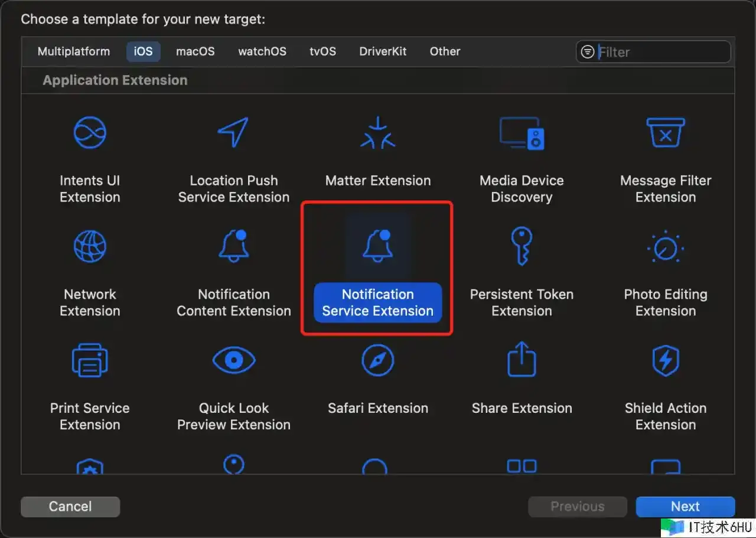
Task: Click into the Filter search field
Action: (661, 52)
